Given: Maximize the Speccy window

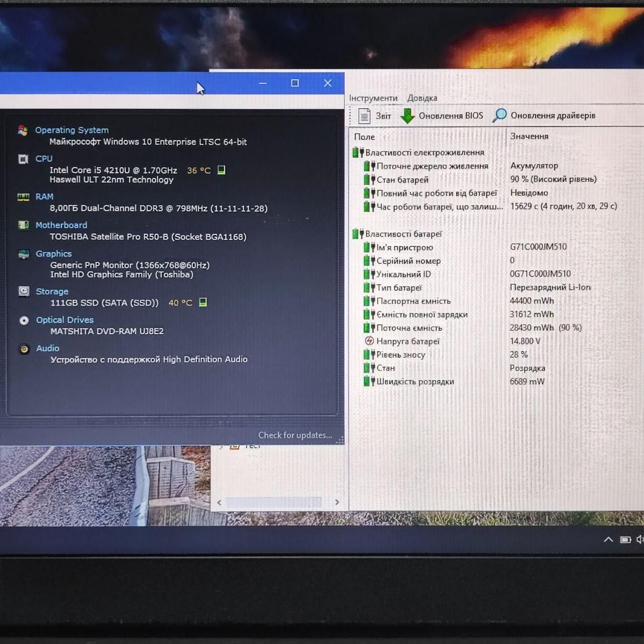Looking at the screenshot, I should [x=295, y=83].
